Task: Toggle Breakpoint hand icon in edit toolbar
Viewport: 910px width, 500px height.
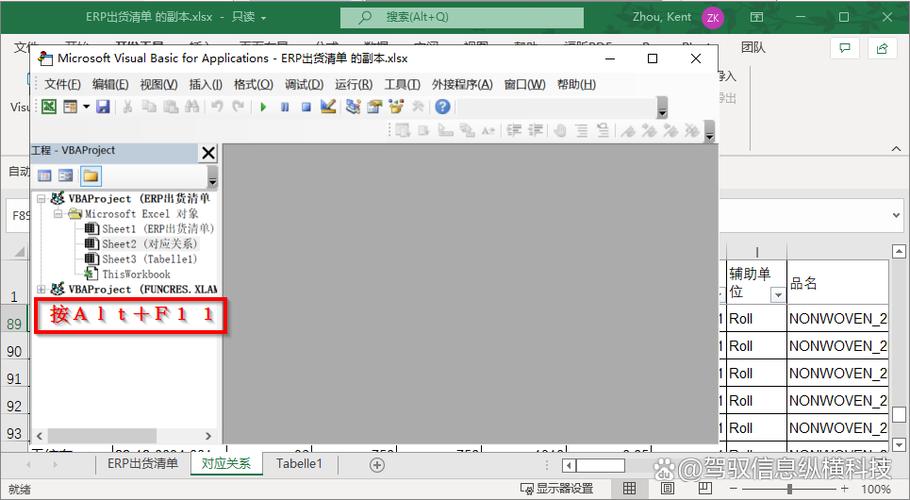Action: pyautogui.click(x=559, y=131)
